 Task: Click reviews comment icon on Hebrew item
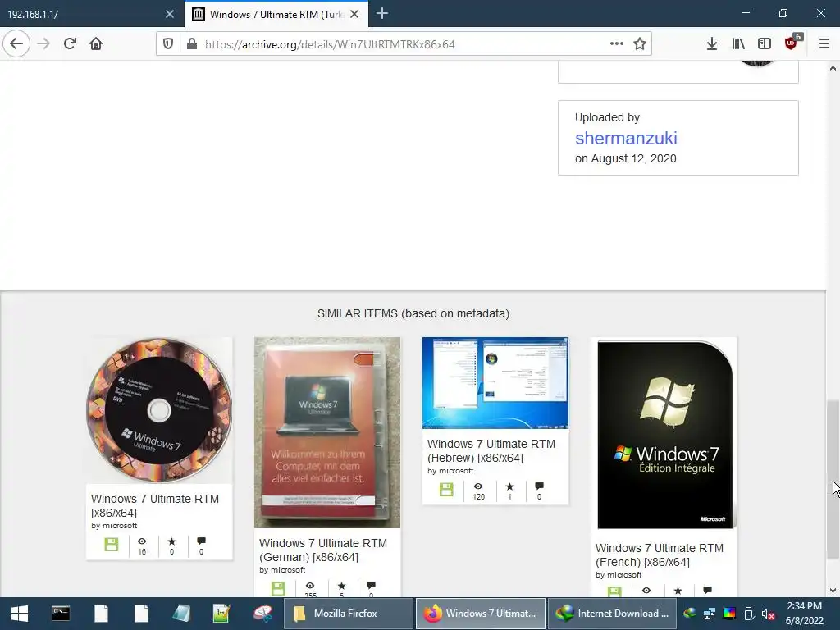pos(540,486)
